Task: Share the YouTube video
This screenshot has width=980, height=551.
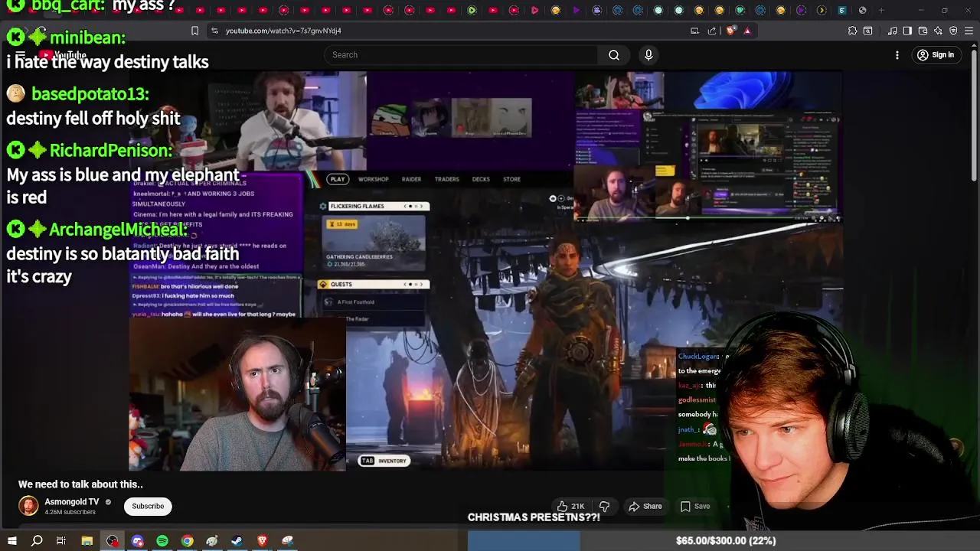Action: click(645, 506)
